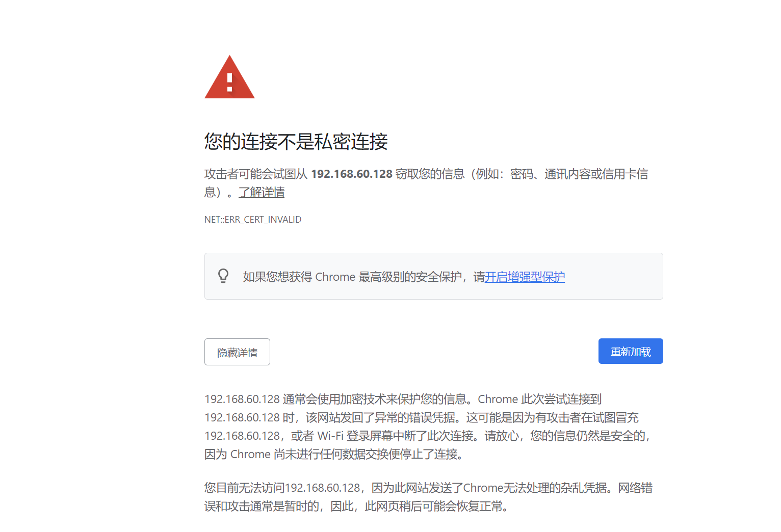Click the 192.168.60.128 text in the details paragraph

point(243,399)
